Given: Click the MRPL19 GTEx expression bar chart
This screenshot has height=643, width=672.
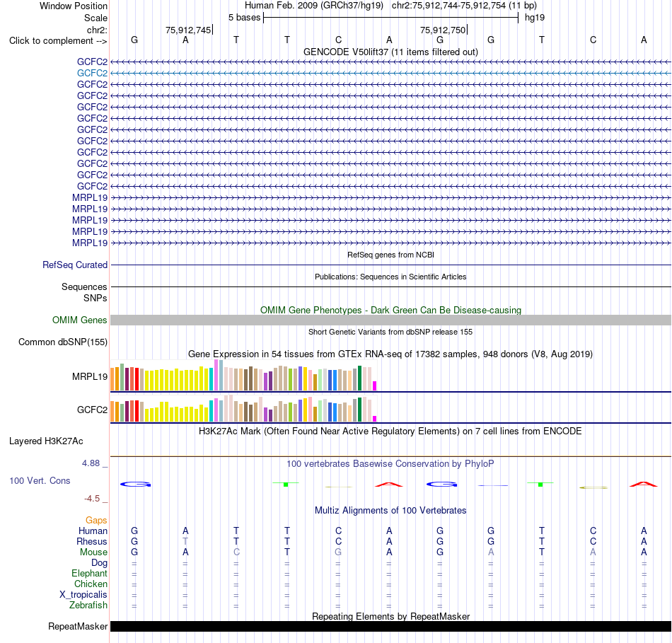Looking at the screenshot, I should (x=243, y=376).
